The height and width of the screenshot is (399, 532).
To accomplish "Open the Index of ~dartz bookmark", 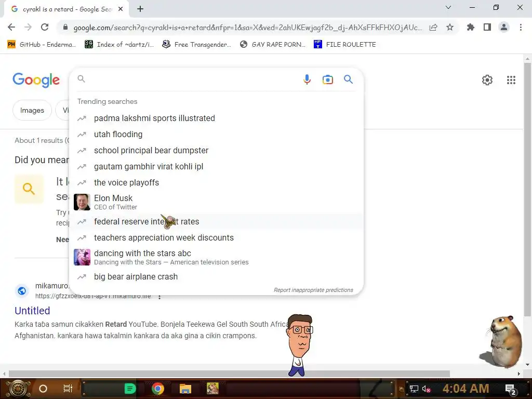I will (119, 45).
